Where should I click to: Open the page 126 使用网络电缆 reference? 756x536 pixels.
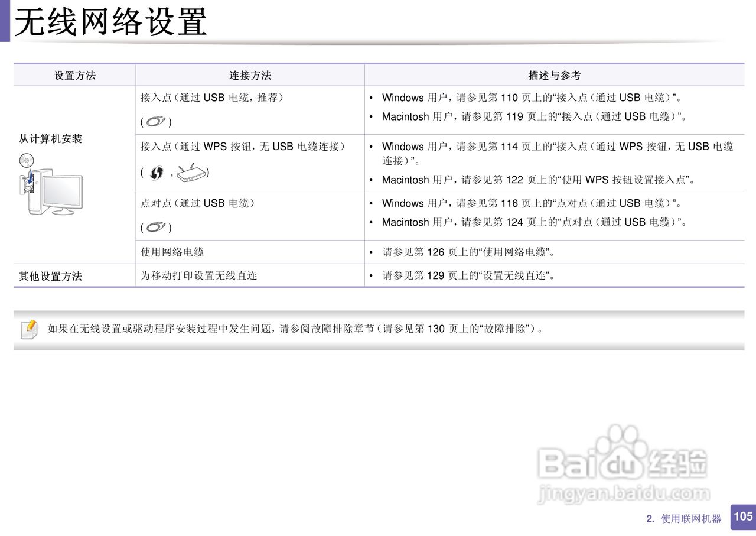tap(468, 252)
